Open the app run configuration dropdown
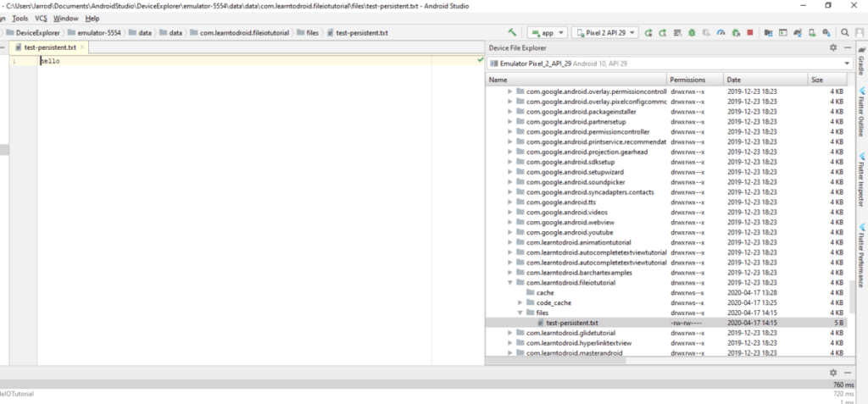The width and height of the screenshot is (868, 404). (548, 33)
